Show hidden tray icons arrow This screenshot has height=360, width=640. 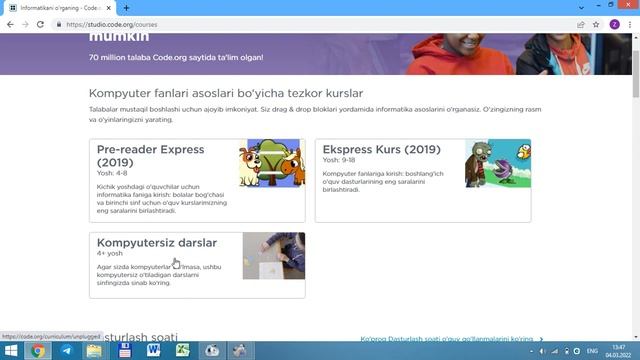pyautogui.click(x=531, y=351)
